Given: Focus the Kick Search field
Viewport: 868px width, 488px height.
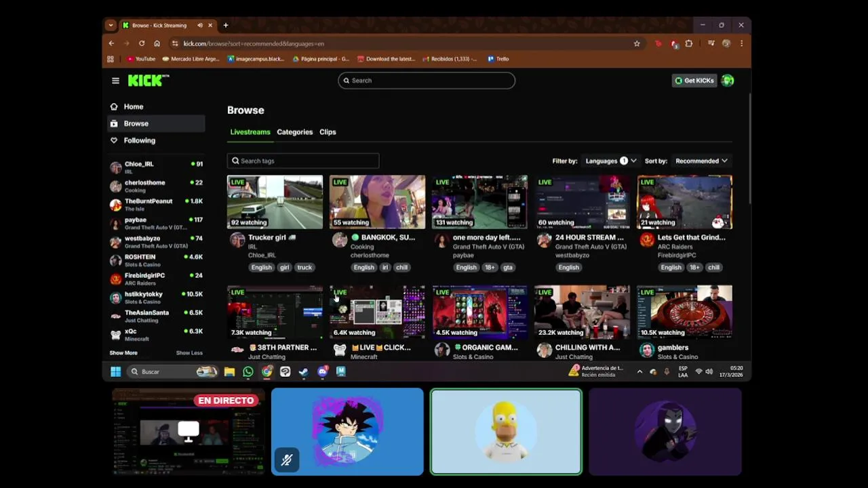Looking at the screenshot, I should 427,81.
